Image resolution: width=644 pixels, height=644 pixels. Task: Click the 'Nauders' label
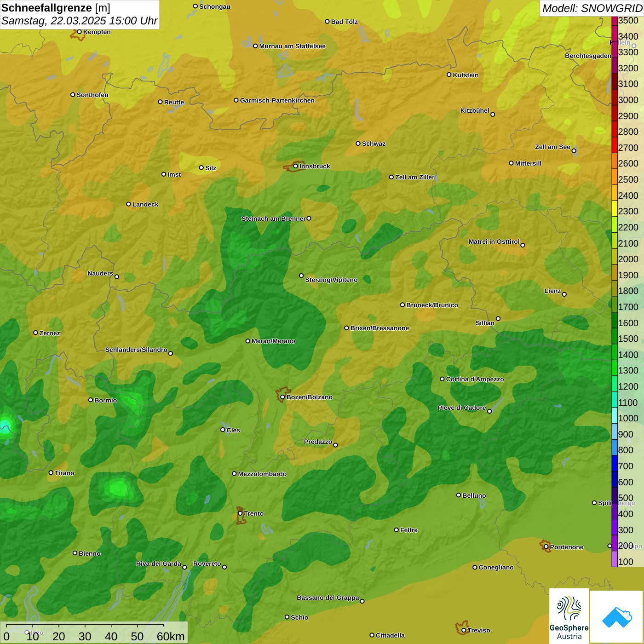coord(100,273)
